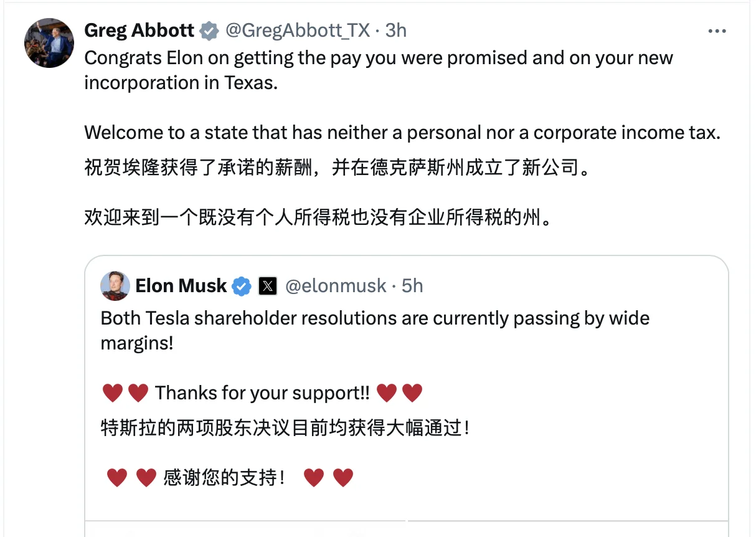756x537 pixels.
Task: Click the Chinese translation starting with 祝贺埃隆
Action: [336, 168]
